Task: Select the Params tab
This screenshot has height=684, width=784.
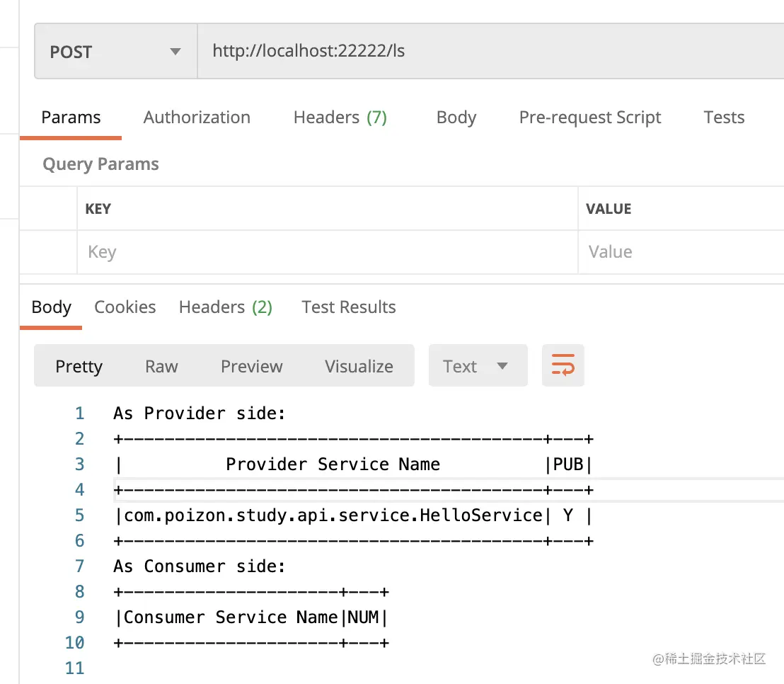Action: click(x=71, y=118)
